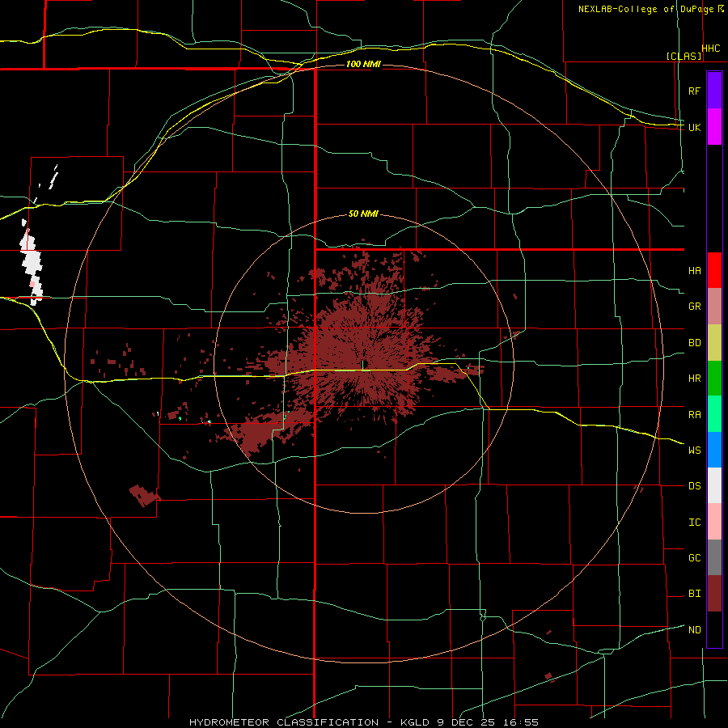The image size is (728, 728).
Task: Click the UK magenta legend swatch
Action: coord(714,127)
